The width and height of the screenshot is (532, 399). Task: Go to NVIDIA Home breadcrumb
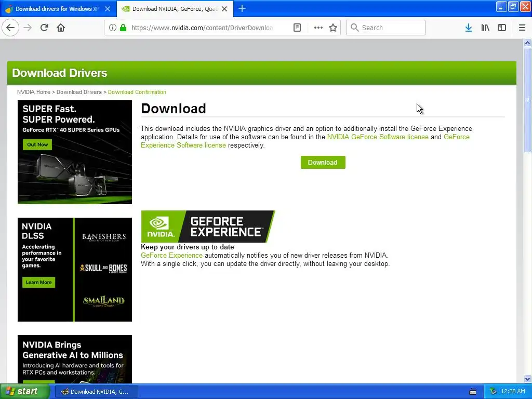[x=34, y=92]
